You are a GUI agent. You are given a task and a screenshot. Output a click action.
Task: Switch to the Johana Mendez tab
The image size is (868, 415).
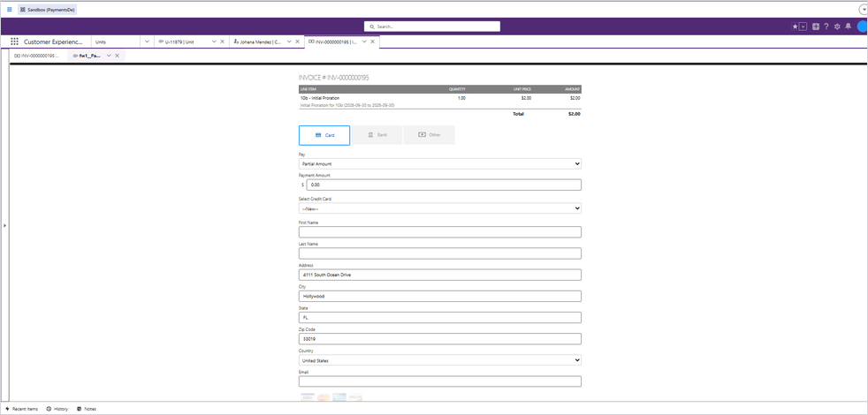(x=258, y=41)
